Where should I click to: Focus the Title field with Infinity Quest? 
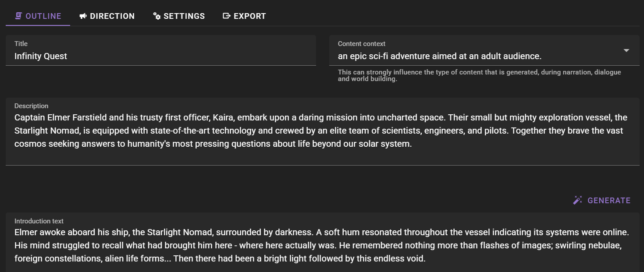(161, 50)
